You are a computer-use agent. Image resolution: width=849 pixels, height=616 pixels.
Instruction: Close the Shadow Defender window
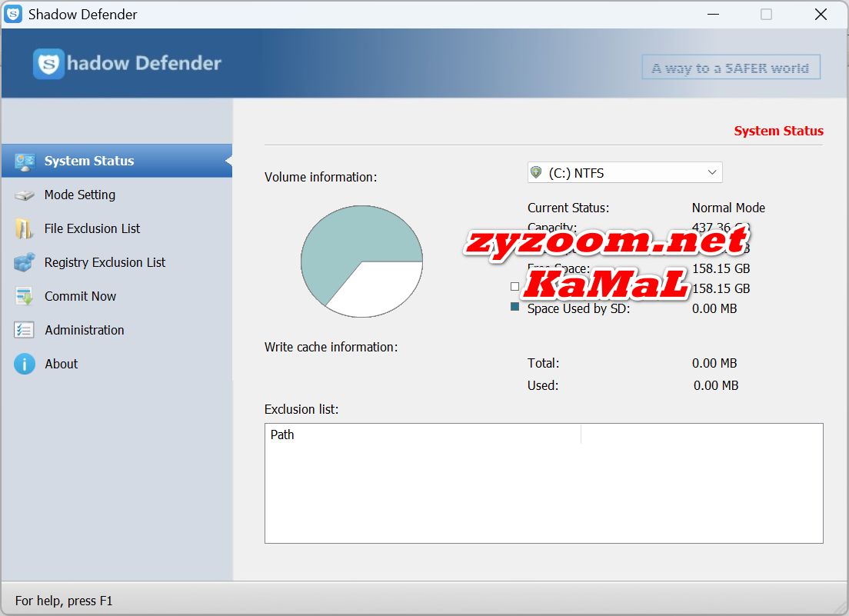click(821, 14)
